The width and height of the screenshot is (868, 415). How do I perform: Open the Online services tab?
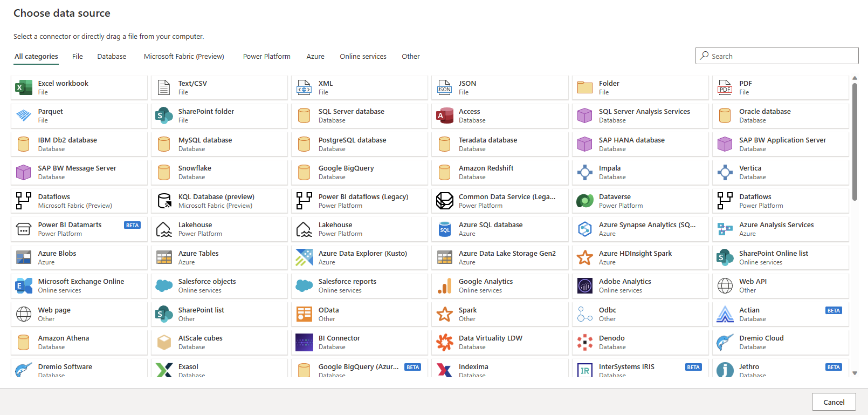pyautogui.click(x=363, y=57)
